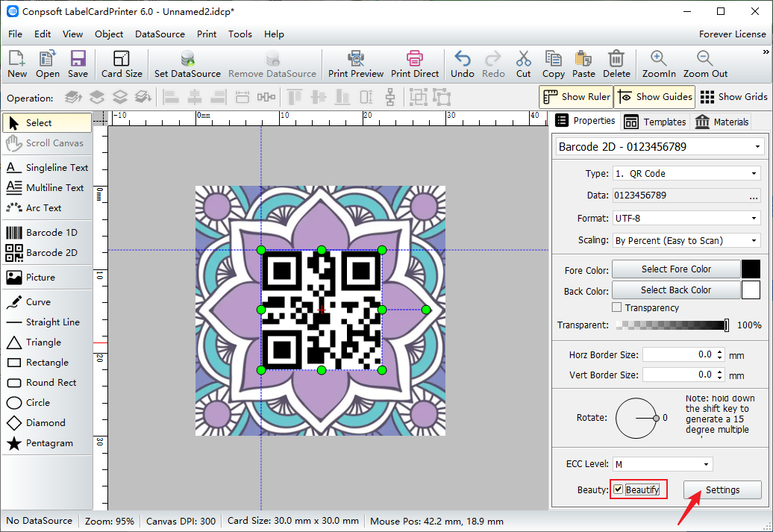Toggle the Show Ruler button
This screenshot has width=773, height=532.
[576, 97]
